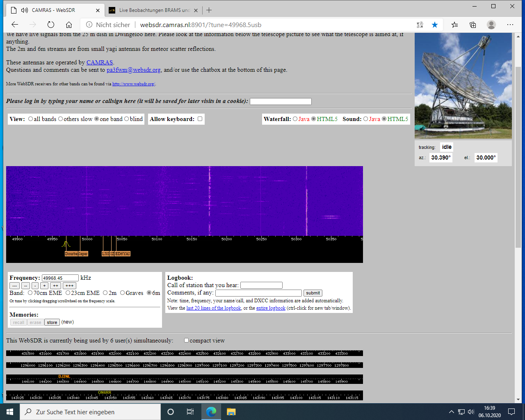
Task: Select the 70cm EME band
Action: pos(30,293)
